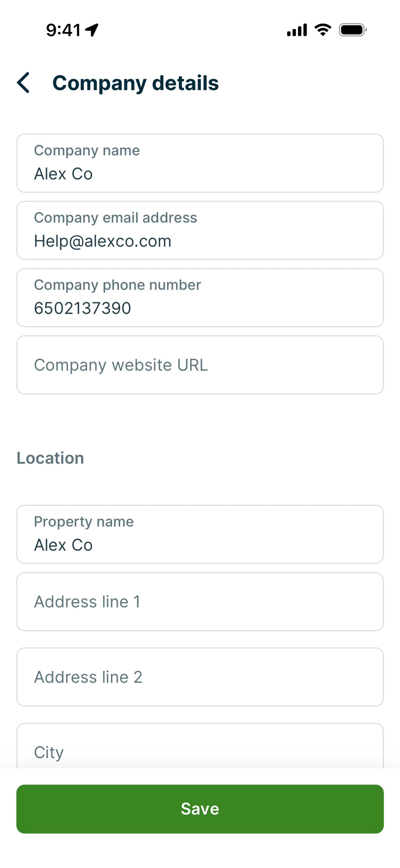Viewport: 400px width, 868px height.
Task: Click the 'Company email address' label
Action: tap(115, 218)
